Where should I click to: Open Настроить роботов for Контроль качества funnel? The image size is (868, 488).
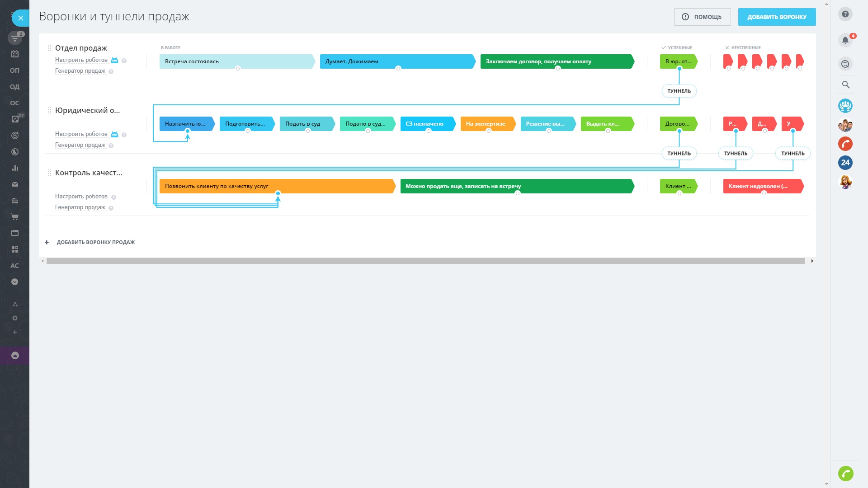coord(81,197)
